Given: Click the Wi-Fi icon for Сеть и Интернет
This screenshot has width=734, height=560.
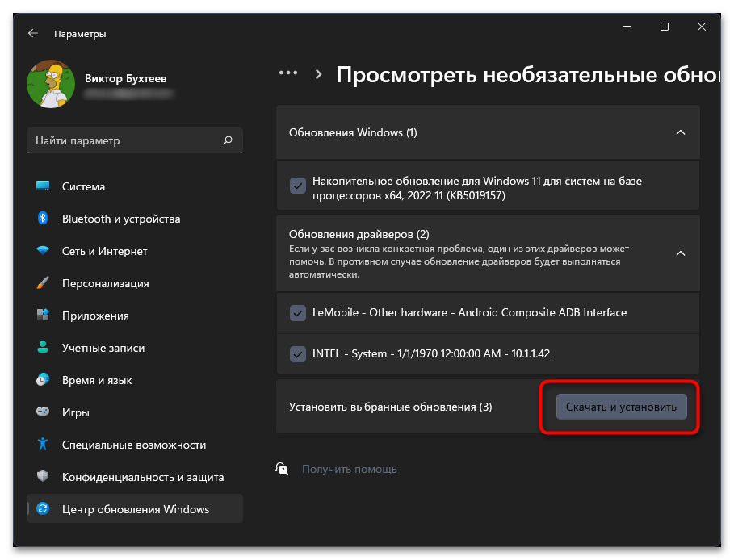Looking at the screenshot, I should pyautogui.click(x=43, y=250).
